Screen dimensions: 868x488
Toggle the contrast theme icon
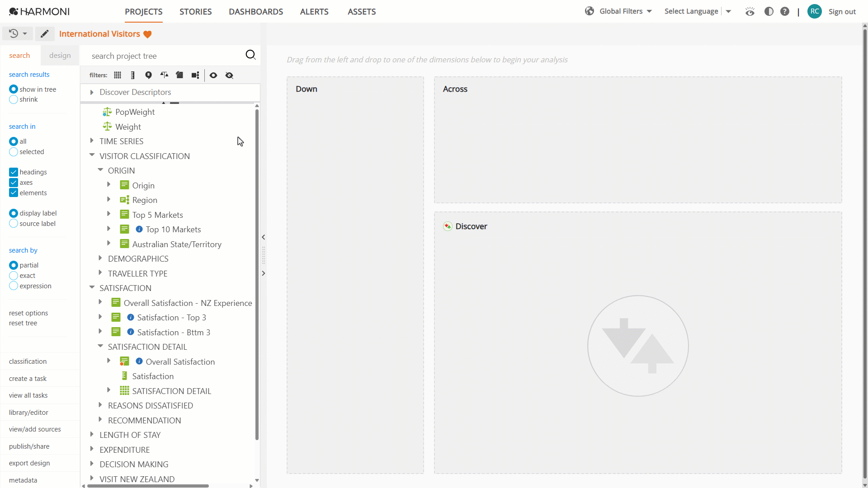tap(769, 11)
